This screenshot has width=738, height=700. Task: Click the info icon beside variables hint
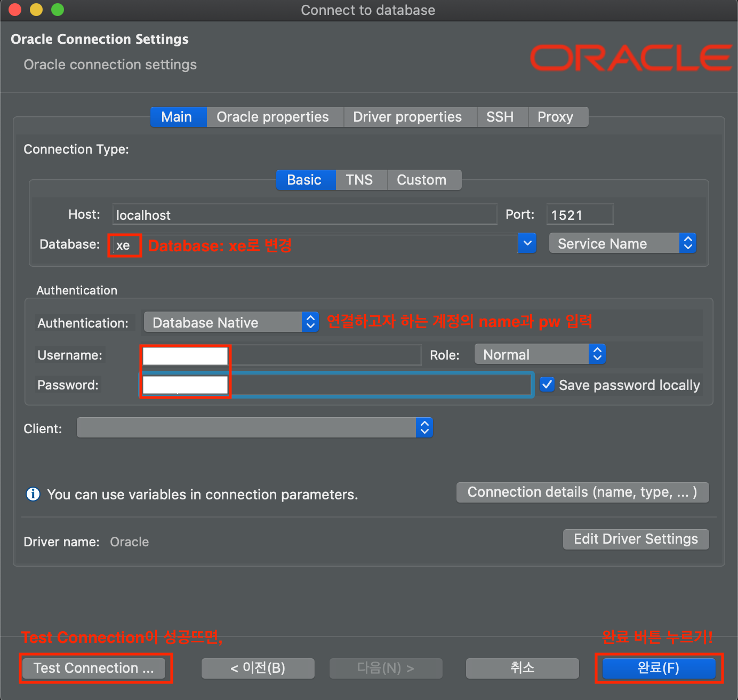[33, 494]
